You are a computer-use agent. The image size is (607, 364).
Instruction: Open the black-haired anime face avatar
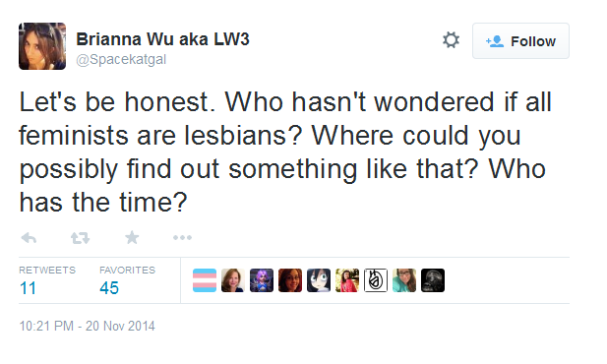319,280
